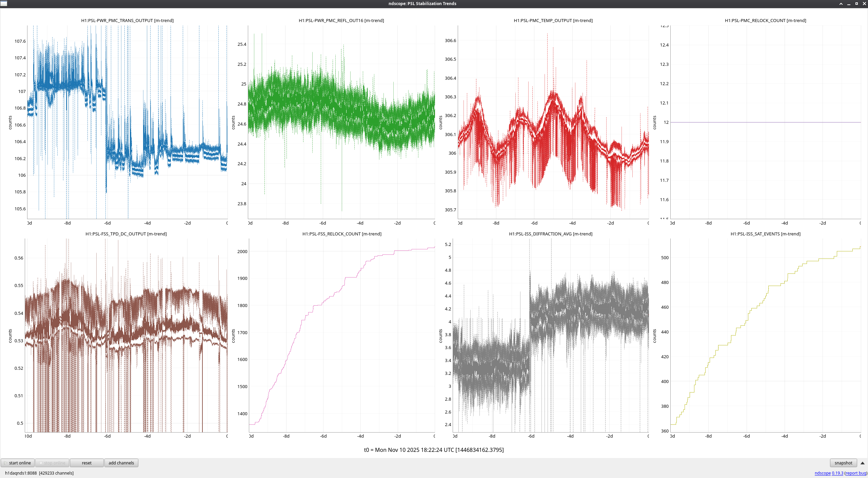Click the H1:PSL-FSS_RELOCK_COUNT plot title
This screenshot has height=478, width=868.
(342, 234)
